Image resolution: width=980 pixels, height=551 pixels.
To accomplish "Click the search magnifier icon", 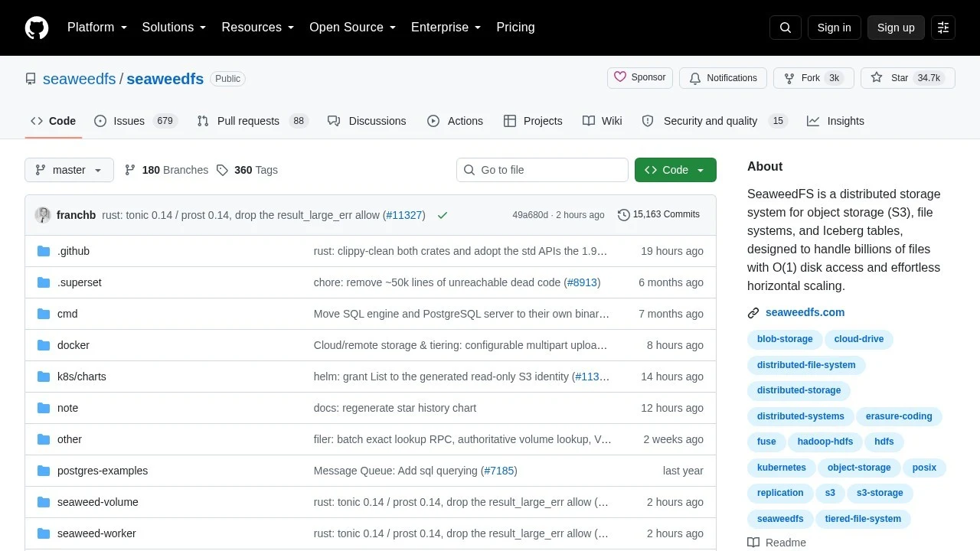I will tap(786, 28).
